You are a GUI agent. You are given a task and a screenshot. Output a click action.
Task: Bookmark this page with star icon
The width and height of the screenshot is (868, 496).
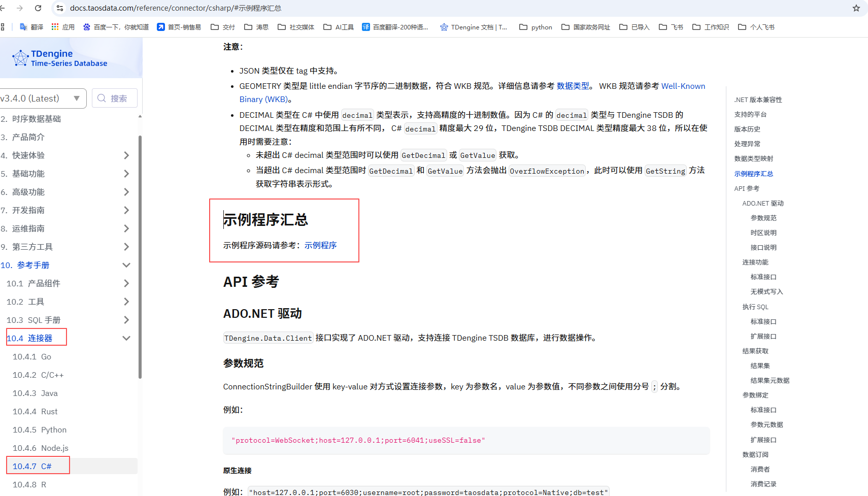(856, 8)
